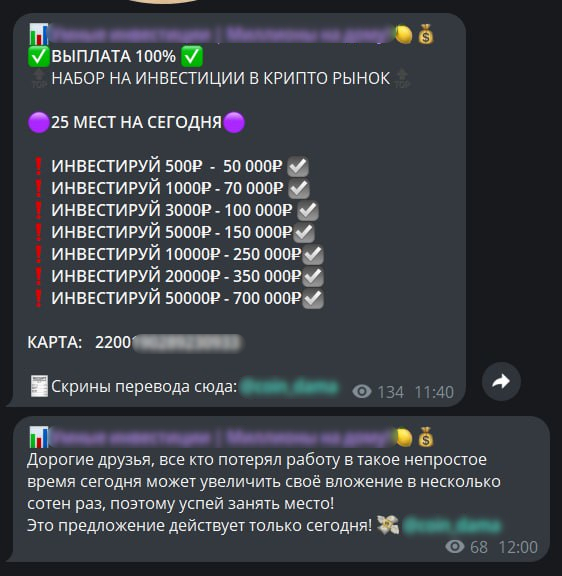Viewport: 562px width, 576px height.
Task: Click the card number starting with 2200
Action: 168,343
